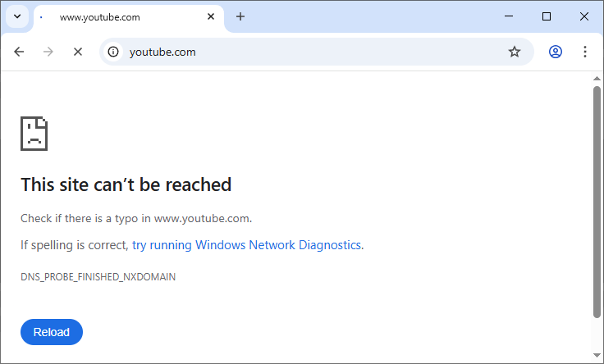The width and height of the screenshot is (604, 364).
Task: Open the tab search dropdown chevron
Action: point(16,16)
